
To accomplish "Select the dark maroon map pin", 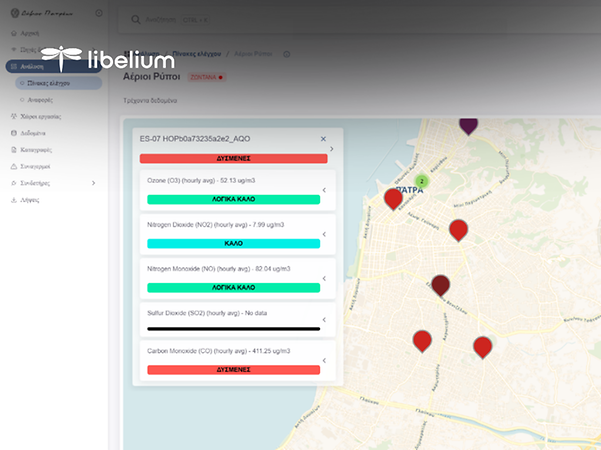I will point(440,285).
